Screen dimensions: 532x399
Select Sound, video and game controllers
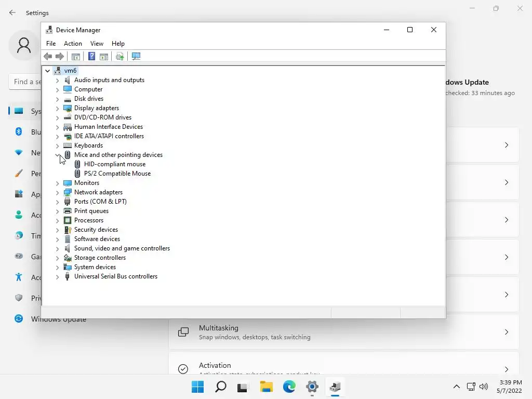(x=122, y=248)
